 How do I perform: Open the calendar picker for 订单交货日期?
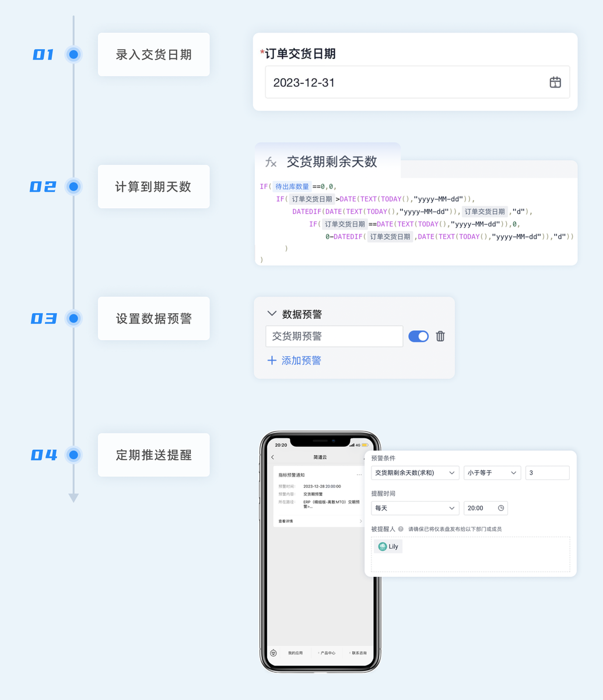point(555,82)
